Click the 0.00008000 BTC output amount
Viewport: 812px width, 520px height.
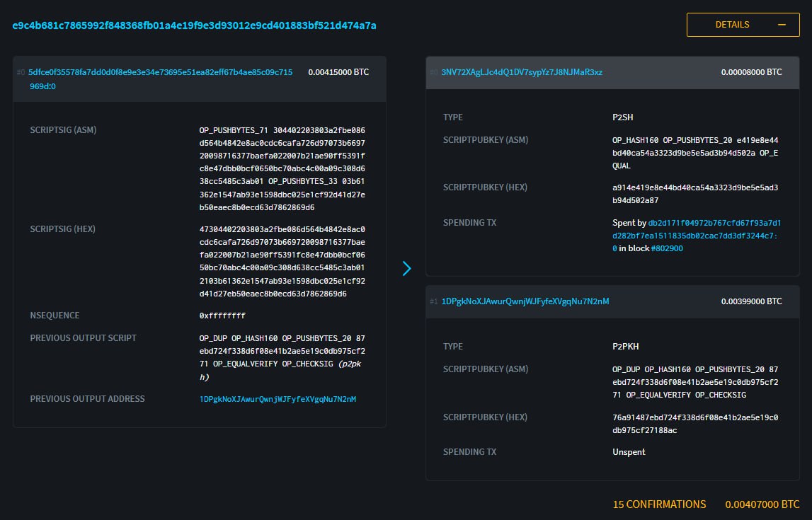click(751, 72)
